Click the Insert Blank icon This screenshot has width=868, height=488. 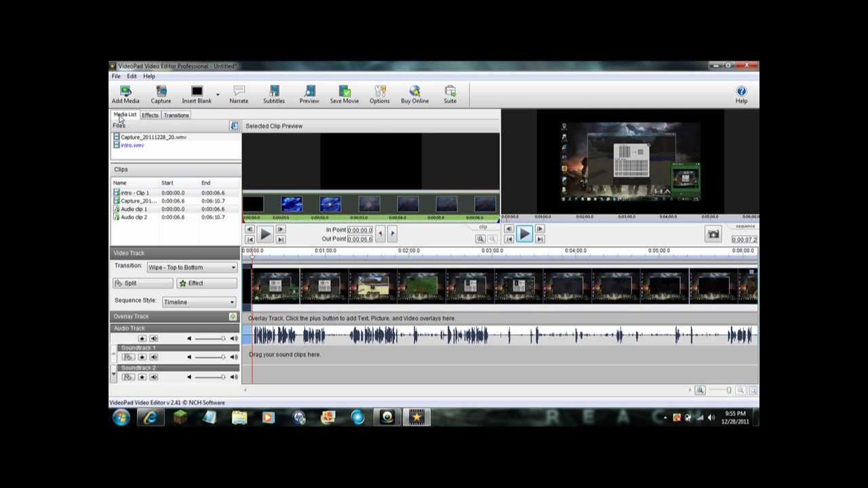pos(197,94)
